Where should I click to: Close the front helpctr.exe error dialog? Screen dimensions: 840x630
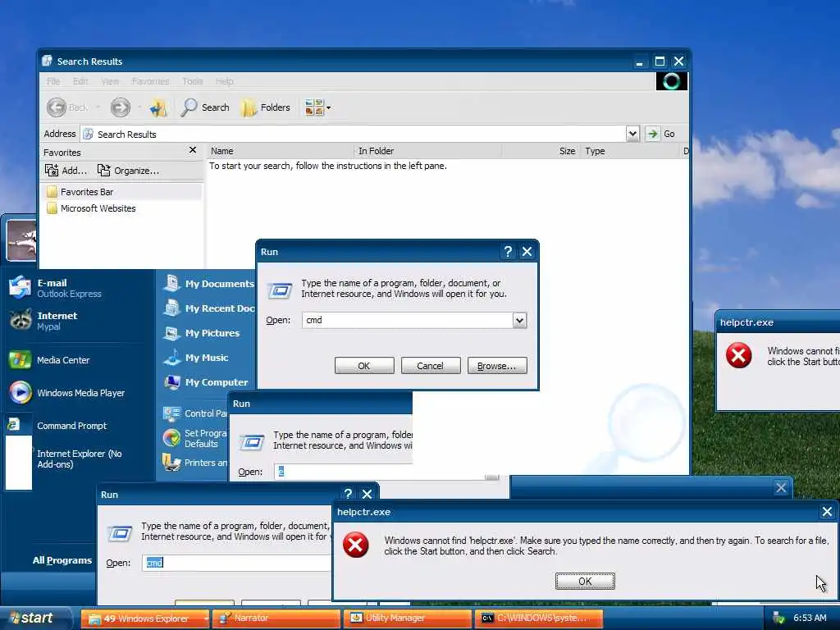[827, 512]
